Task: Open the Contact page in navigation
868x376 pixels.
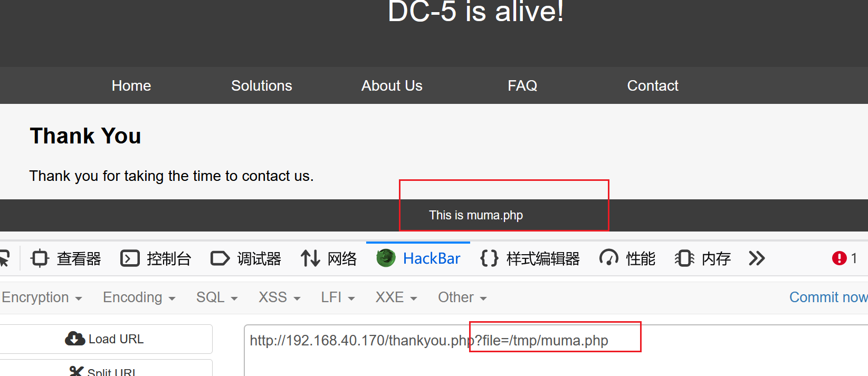Action: [x=653, y=85]
